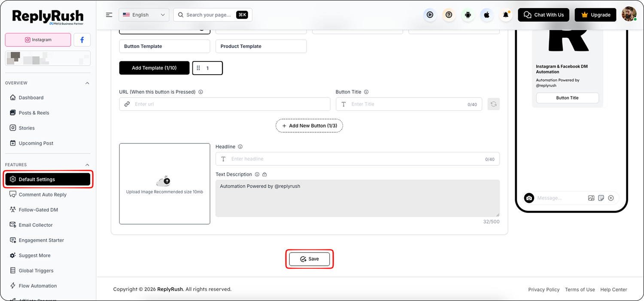Open the Apple app icon
The height and width of the screenshot is (301, 644).
(487, 15)
